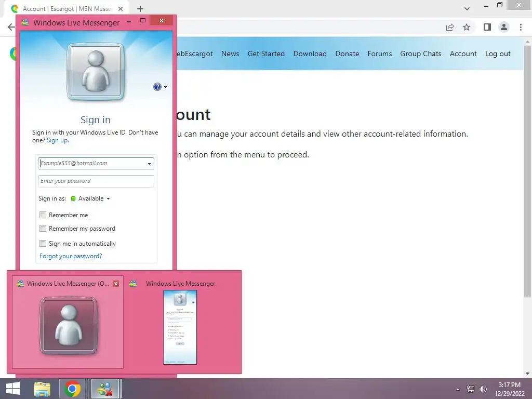Image resolution: width=532 pixels, height=399 pixels.
Task: Open Chrome profile avatar
Action: pyautogui.click(x=504, y=27)
